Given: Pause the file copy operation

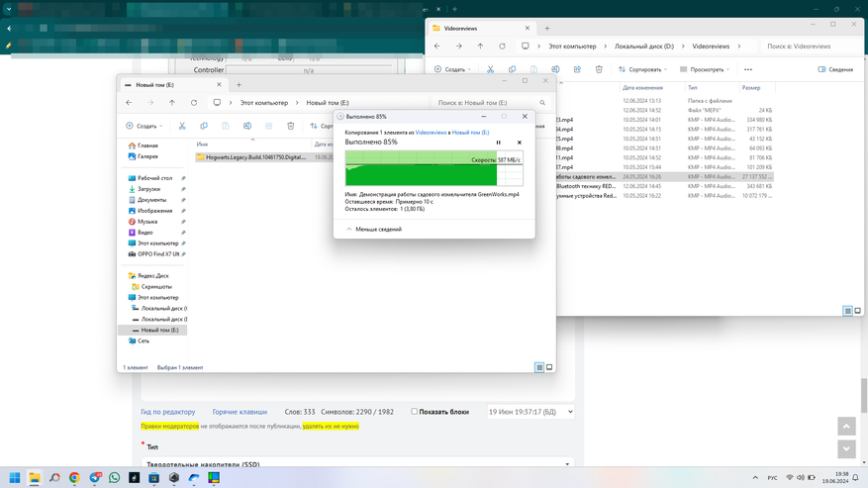Looking at the screenshot, I should [x=498, y=143].
